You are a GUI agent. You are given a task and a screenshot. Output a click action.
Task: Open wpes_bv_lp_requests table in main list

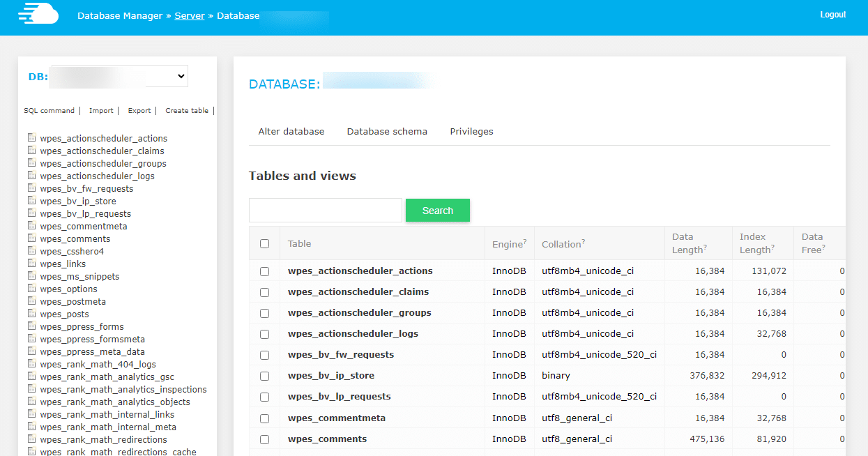(340, 396)
